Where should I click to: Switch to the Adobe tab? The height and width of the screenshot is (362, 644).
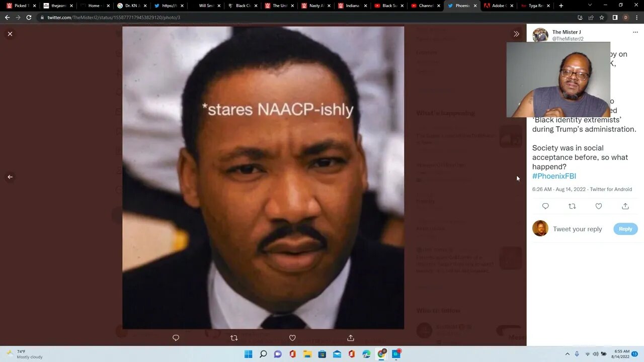tap(499, 6)
